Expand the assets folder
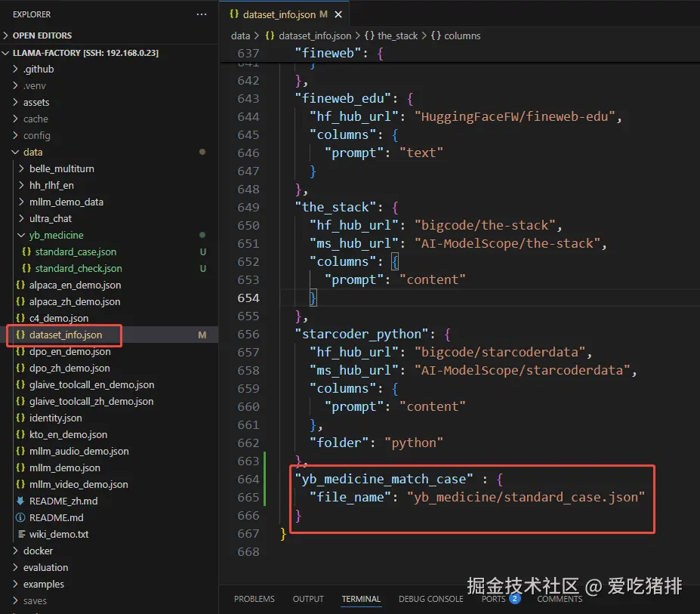Screen dimensions: 700x614 36,102
